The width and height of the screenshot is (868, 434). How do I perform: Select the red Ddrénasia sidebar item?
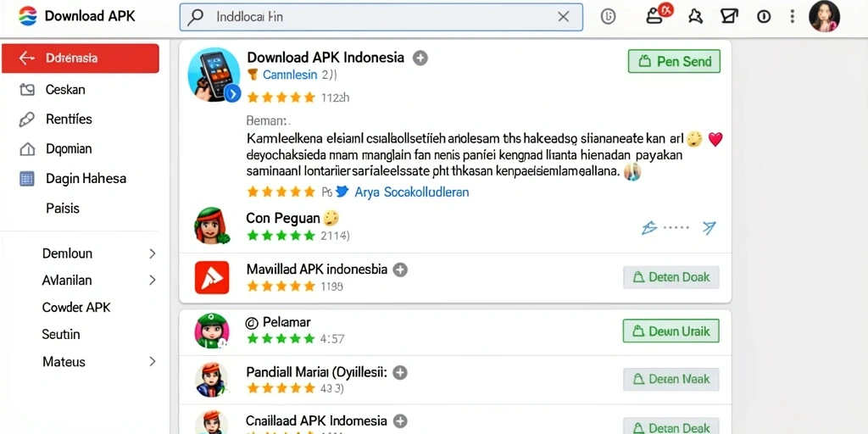pos(81,58)
